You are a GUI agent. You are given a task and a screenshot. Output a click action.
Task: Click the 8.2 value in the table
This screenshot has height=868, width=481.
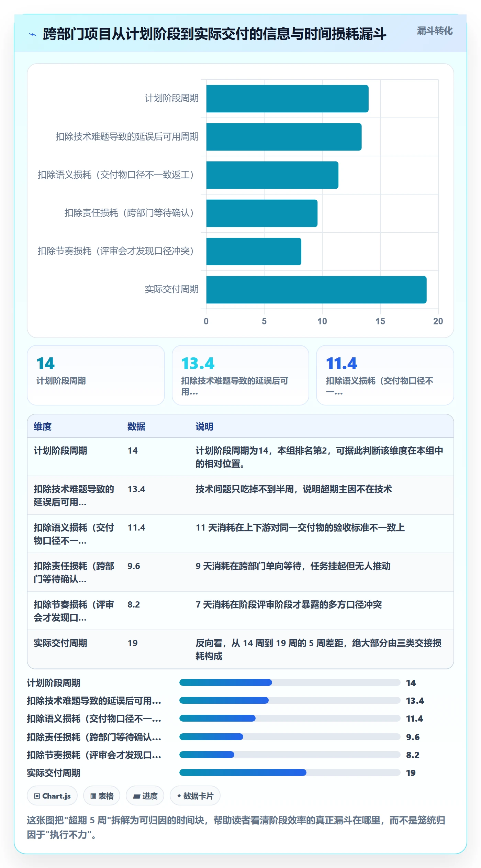click(x=134, y=604)
